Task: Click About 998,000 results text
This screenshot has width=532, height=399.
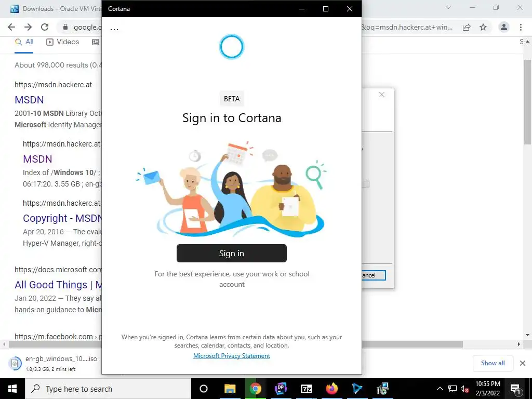Action: tap(58, 65)
